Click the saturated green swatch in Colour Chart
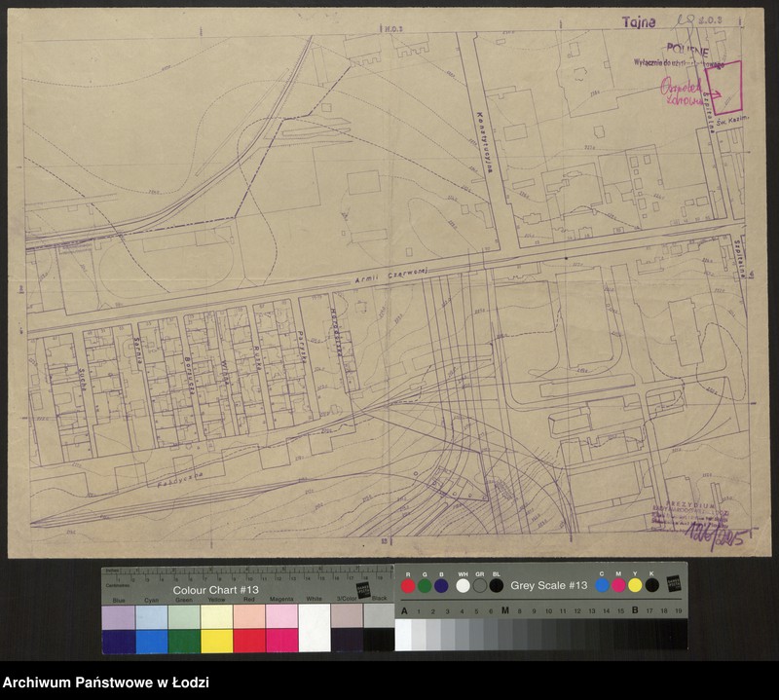The image size is (779, 700). tap(184, 641)
